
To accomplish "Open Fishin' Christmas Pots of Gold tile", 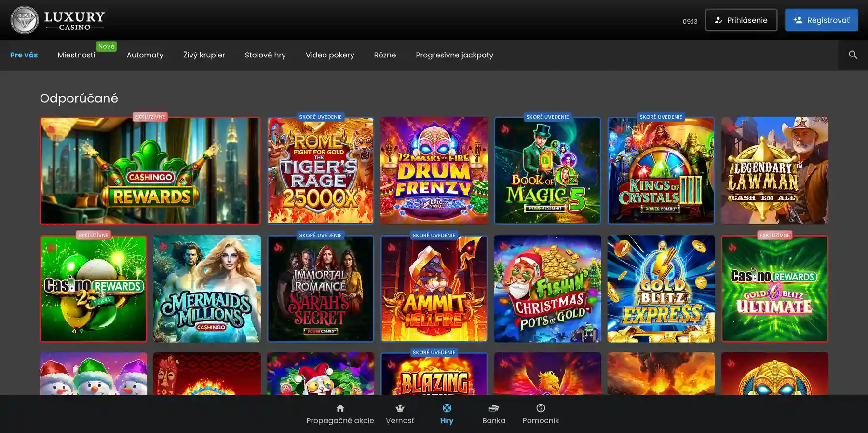I will 547,289.
